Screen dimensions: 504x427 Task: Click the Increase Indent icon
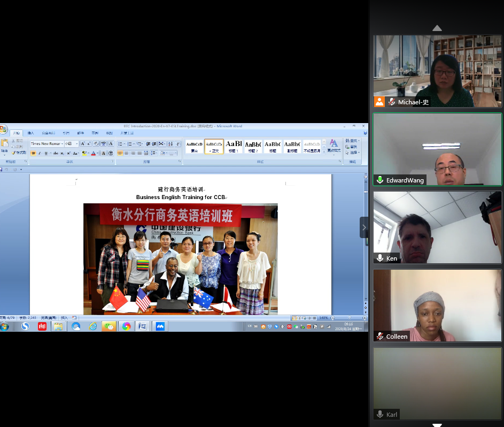click(154, 144)
